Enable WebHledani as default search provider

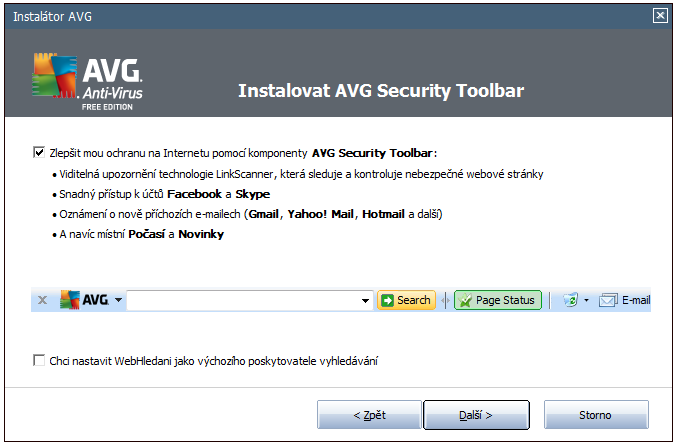39,360
